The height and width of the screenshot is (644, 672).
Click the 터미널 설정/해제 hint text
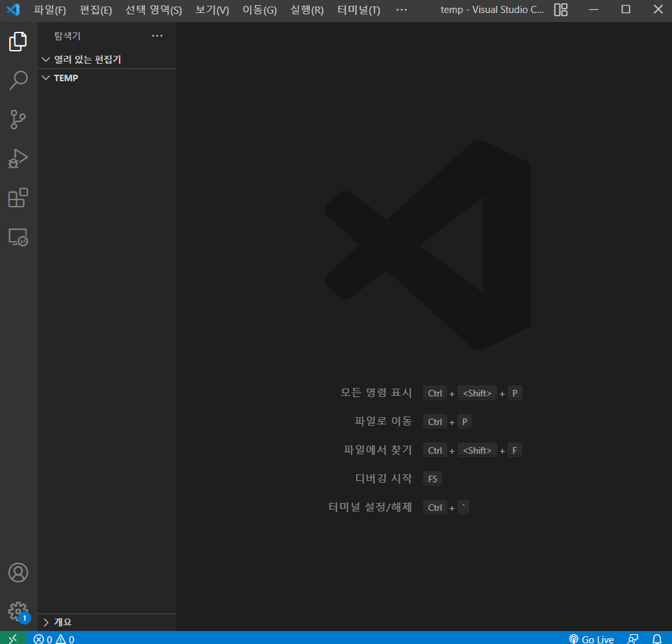370,507
